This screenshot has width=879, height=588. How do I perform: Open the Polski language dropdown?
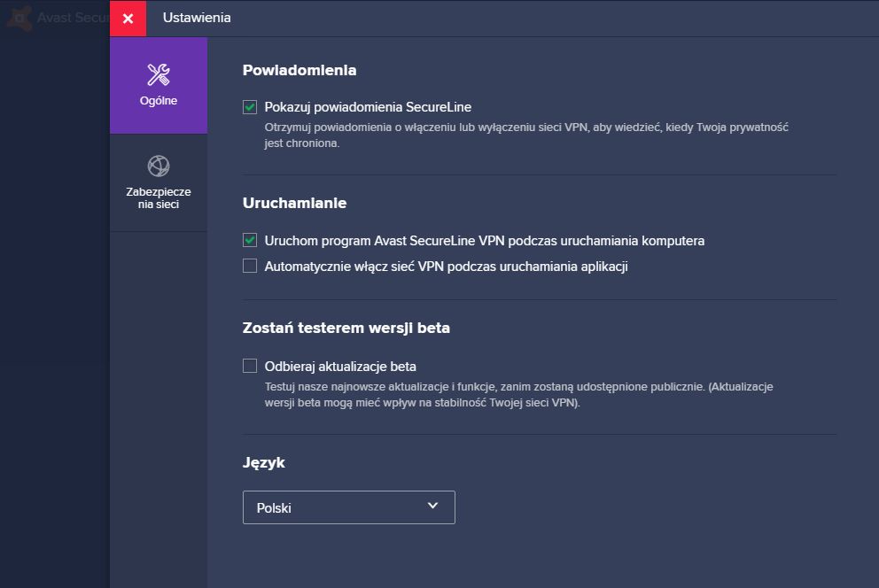[x=349, y=507]
